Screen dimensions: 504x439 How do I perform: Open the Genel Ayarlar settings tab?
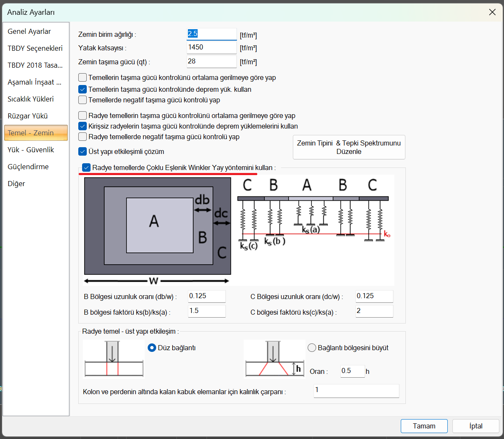[29, 31]
